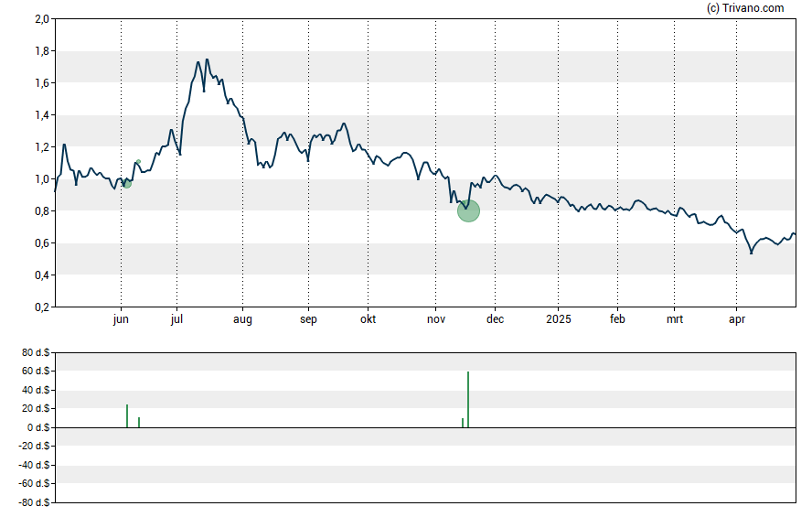The height and width of the screenshot is (517, 812).
Task: Click the 'dec' month label
Action: click(x=495, y=319)
